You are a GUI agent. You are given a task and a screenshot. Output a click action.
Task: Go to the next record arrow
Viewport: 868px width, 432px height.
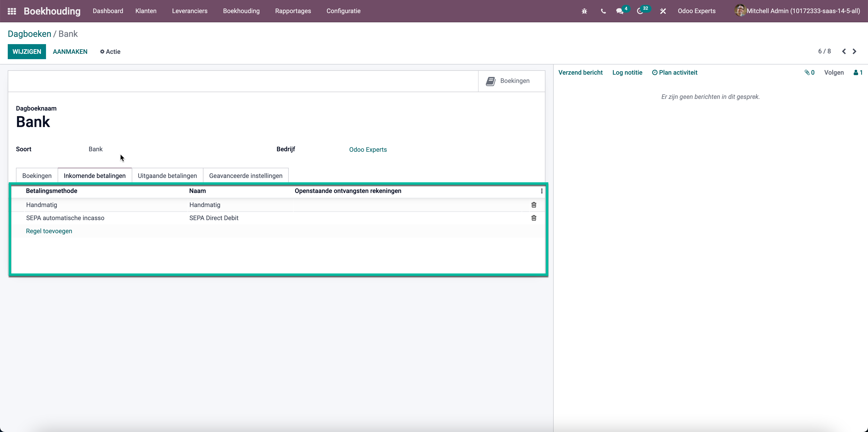(854, 52)
